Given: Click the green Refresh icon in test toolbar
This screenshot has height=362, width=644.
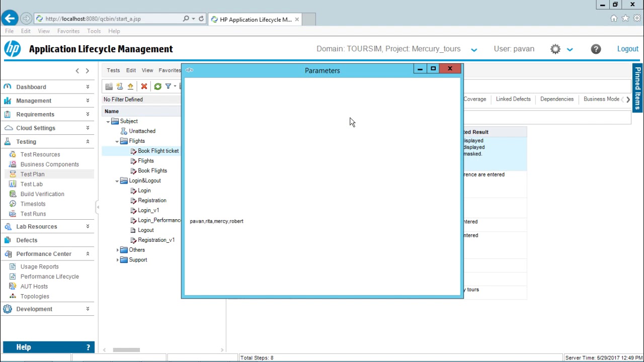Looking at the screenshot, I should (157, 86).
